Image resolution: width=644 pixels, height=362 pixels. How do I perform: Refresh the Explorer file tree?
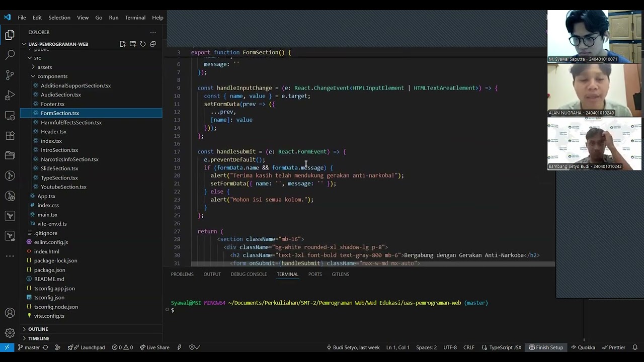pos(143,44)
